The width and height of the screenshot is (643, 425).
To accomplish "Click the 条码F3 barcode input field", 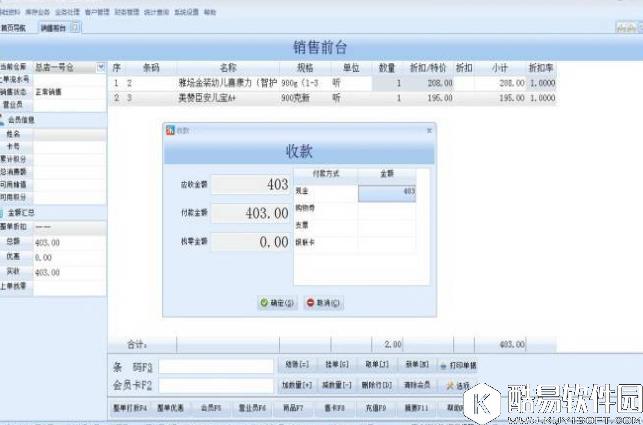I will coord(216,366).
